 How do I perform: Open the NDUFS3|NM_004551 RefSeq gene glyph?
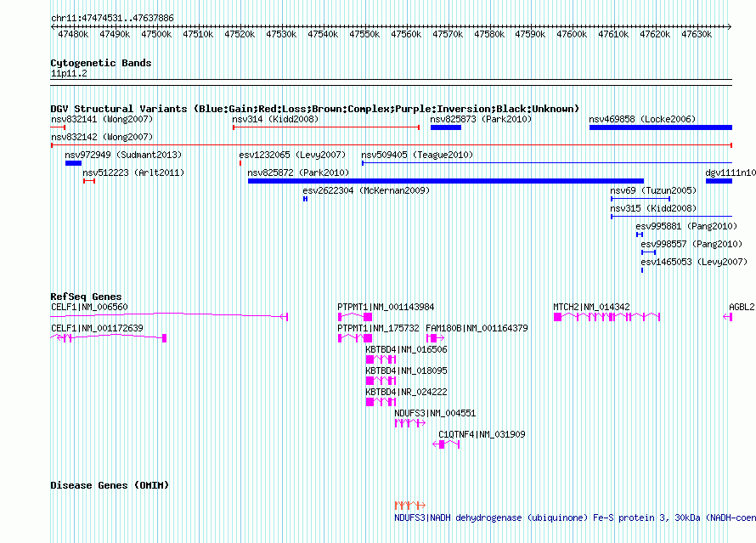(x=409, y=423)
